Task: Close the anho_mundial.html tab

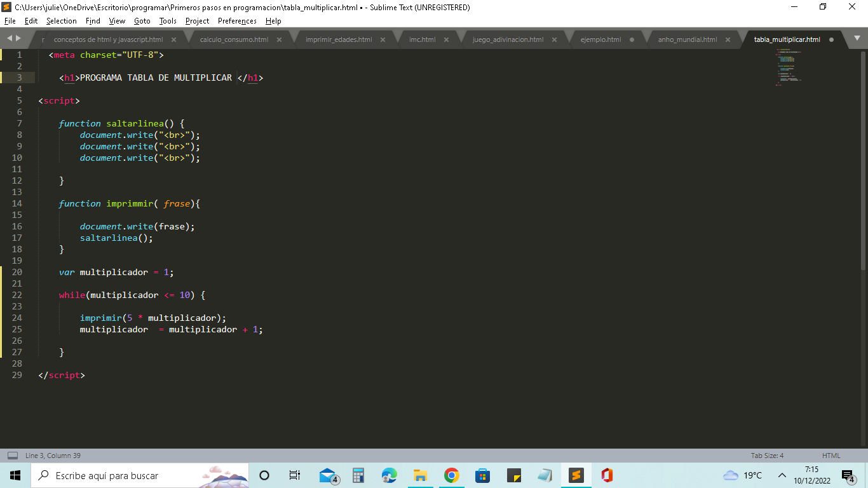Action: click(x=728, y=39)
